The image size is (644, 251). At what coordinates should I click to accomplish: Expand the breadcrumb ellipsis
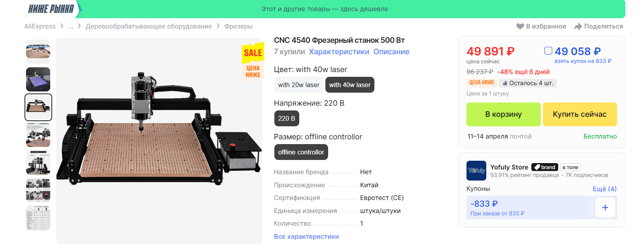point(70,27)
